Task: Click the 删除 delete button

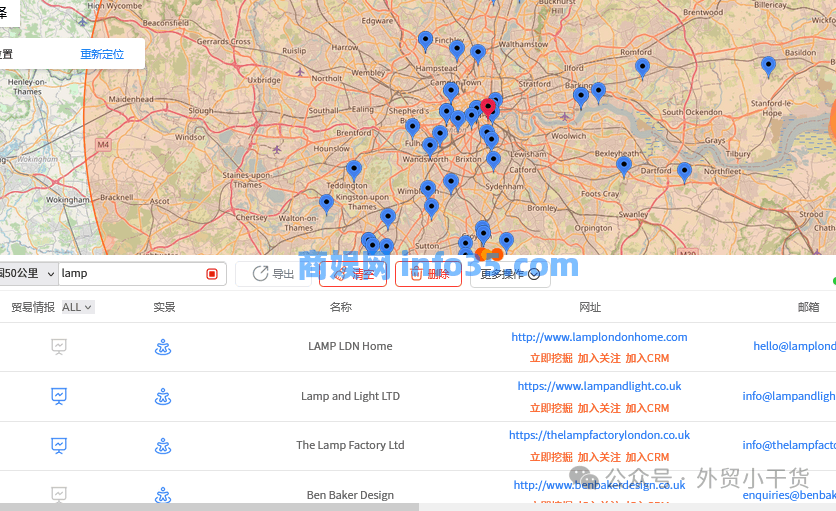Action: click(429, 274)
